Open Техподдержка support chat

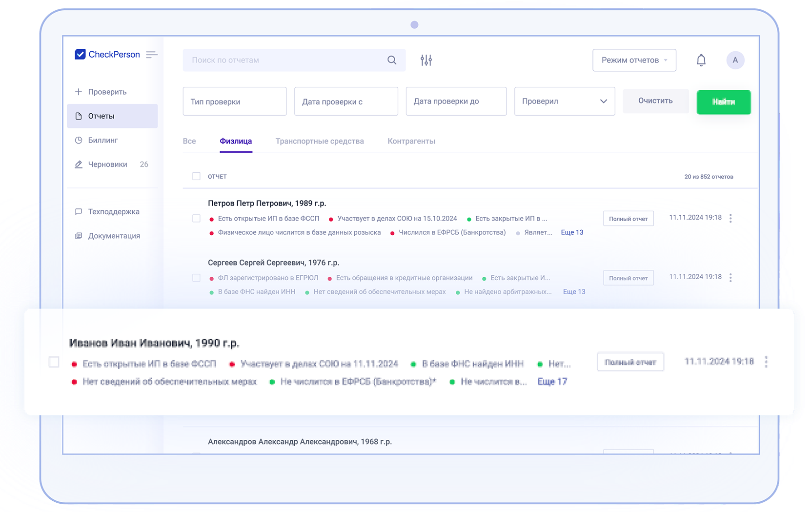(114, 211)
